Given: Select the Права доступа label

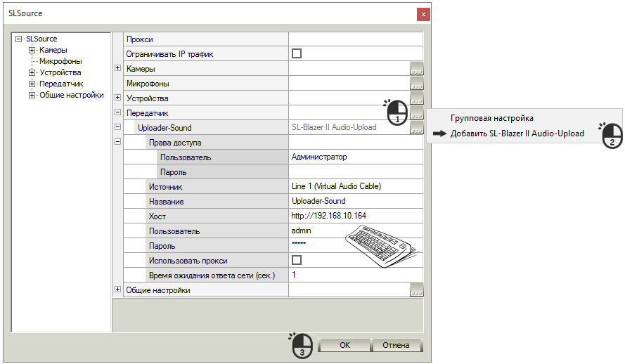Looking at the screenshot, I should (175, 143).
